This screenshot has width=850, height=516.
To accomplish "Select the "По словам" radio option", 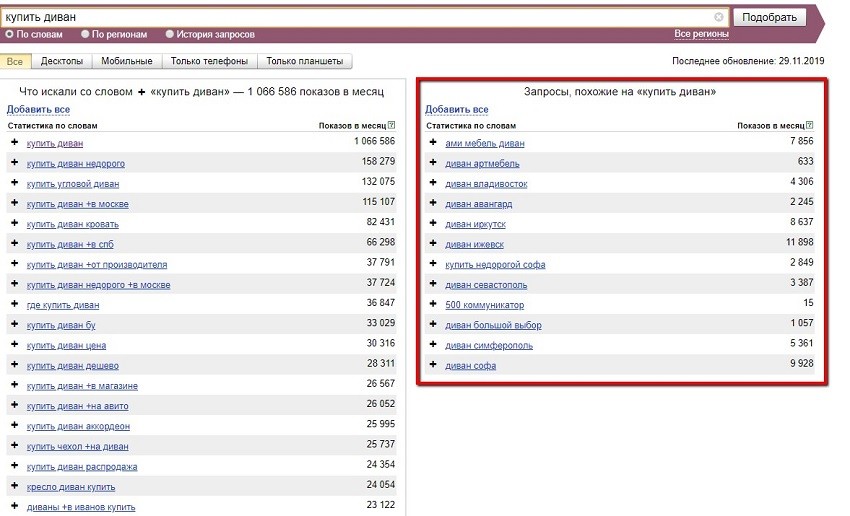I will [9, 34].
